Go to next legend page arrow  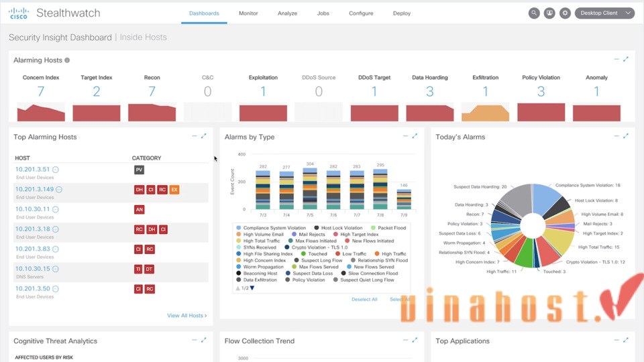252,288
